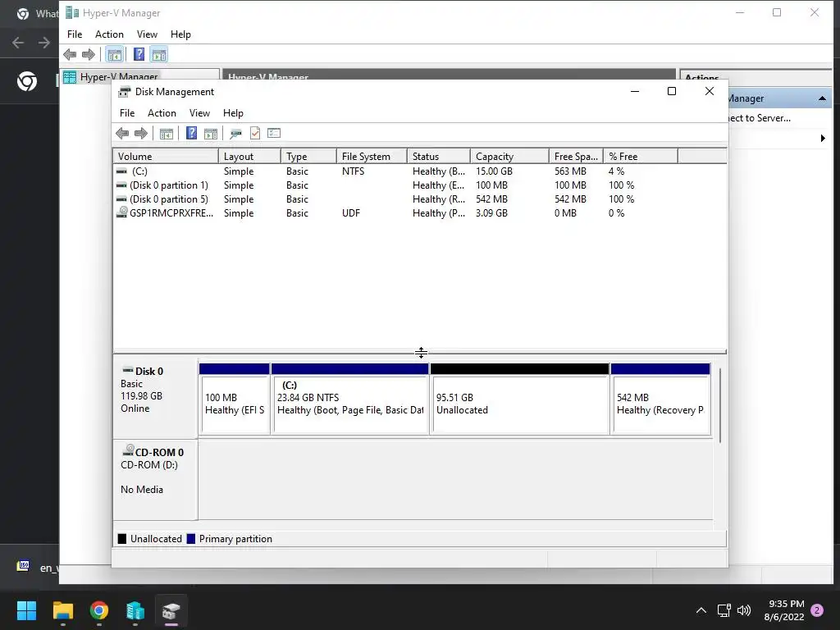The height and width of the screenshot is (630, 840).
Task: Click the checklist icon in Disk Management toolbar
Action: (x=274, y=133)
